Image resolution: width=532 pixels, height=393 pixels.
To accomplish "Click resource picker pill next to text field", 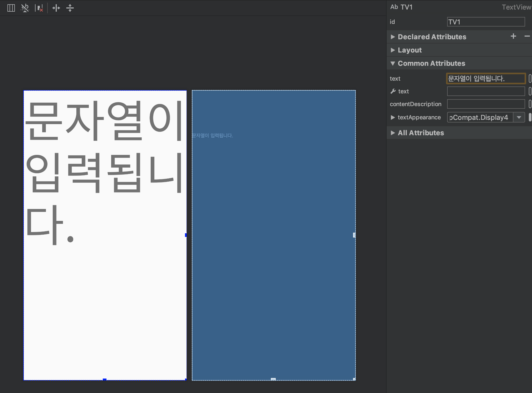I will coord(530,78).
